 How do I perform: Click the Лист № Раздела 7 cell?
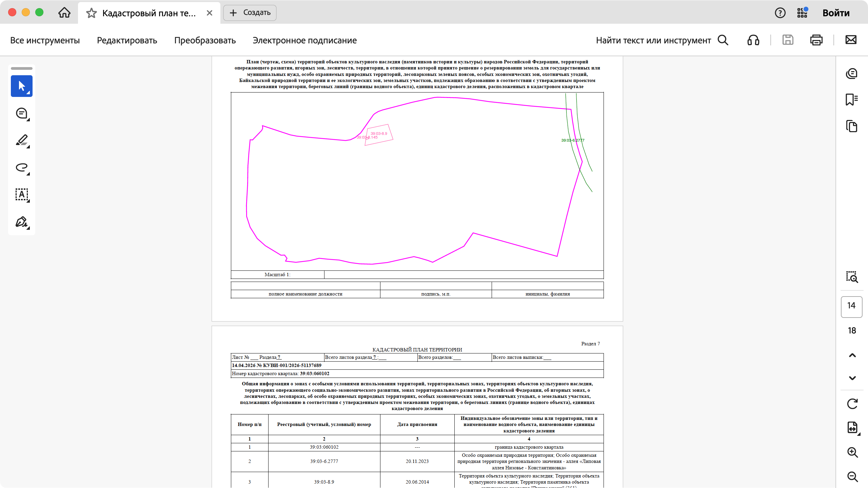(x=278, y=358)
